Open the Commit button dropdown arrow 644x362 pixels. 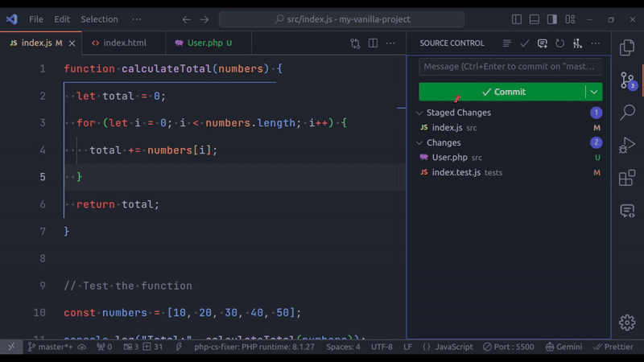pyautogui.click(x=594, y=92)
